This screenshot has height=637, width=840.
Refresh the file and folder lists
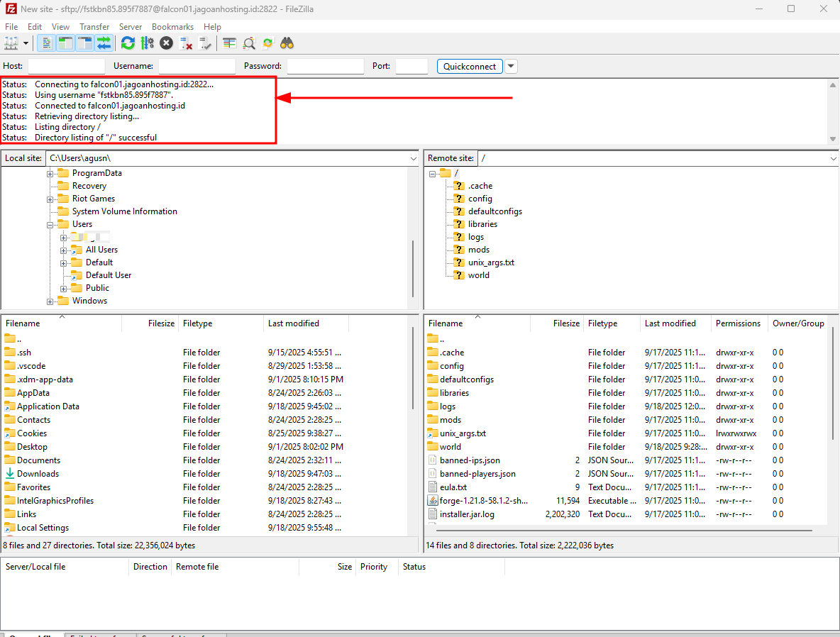(x=128, y=43)
